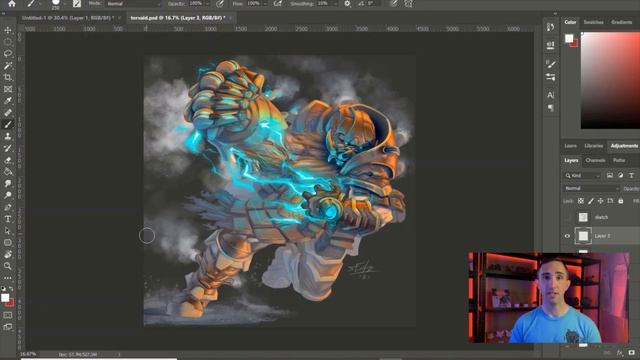The image size is (640, 360).
Task: Open the brush tool preset picker
Action: point(30,4)
